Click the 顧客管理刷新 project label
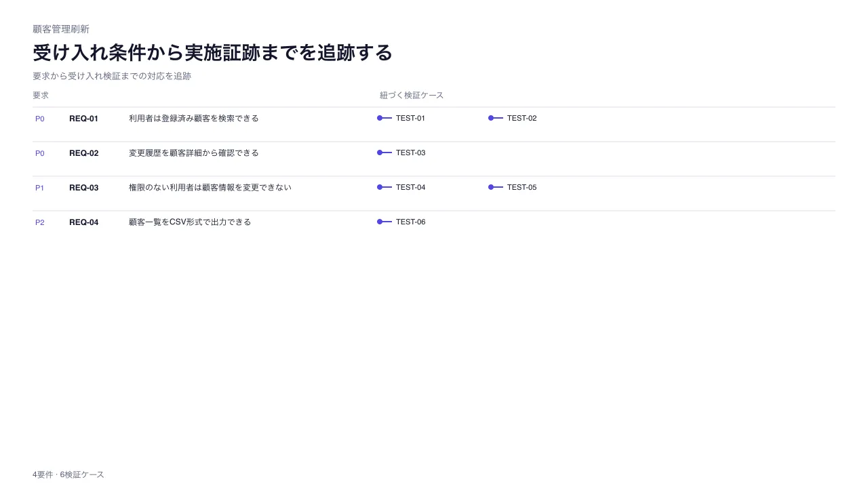The image size is (868, 488). [x=61, y=29]
